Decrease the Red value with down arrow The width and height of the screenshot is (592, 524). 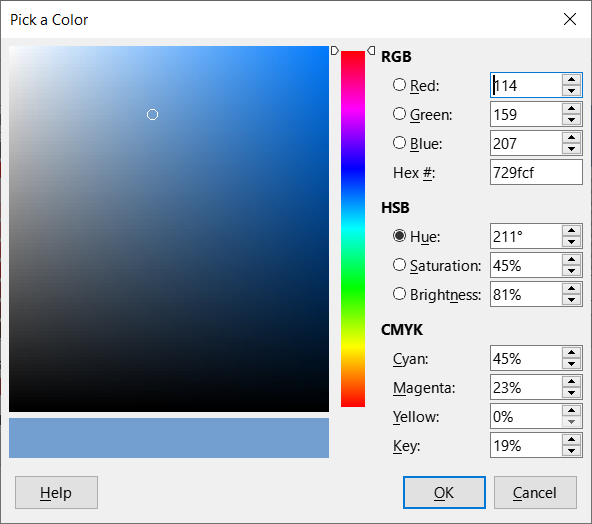(x=571, y=91)
